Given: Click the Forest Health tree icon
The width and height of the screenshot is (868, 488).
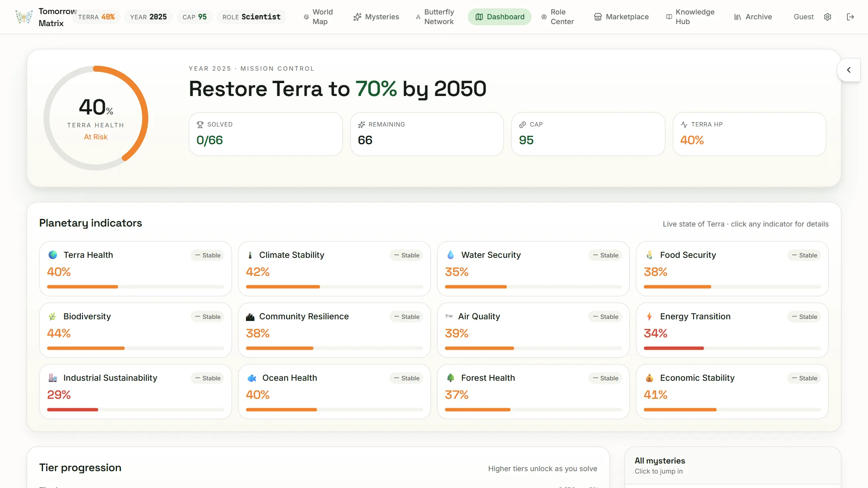Looking at the screenshot, I should coord(450,378).
